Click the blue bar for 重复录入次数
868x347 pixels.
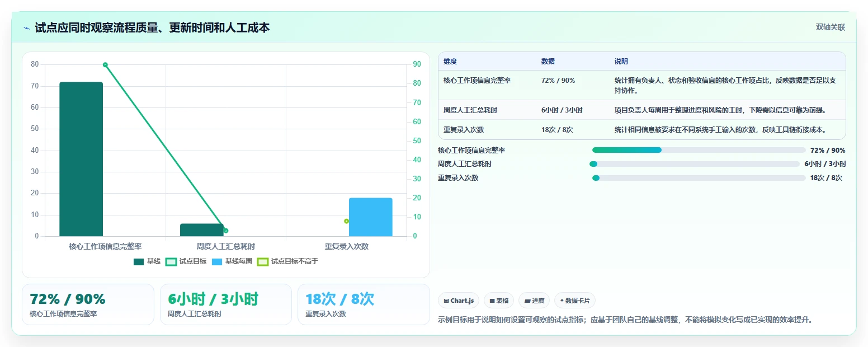tap(370, 217)
